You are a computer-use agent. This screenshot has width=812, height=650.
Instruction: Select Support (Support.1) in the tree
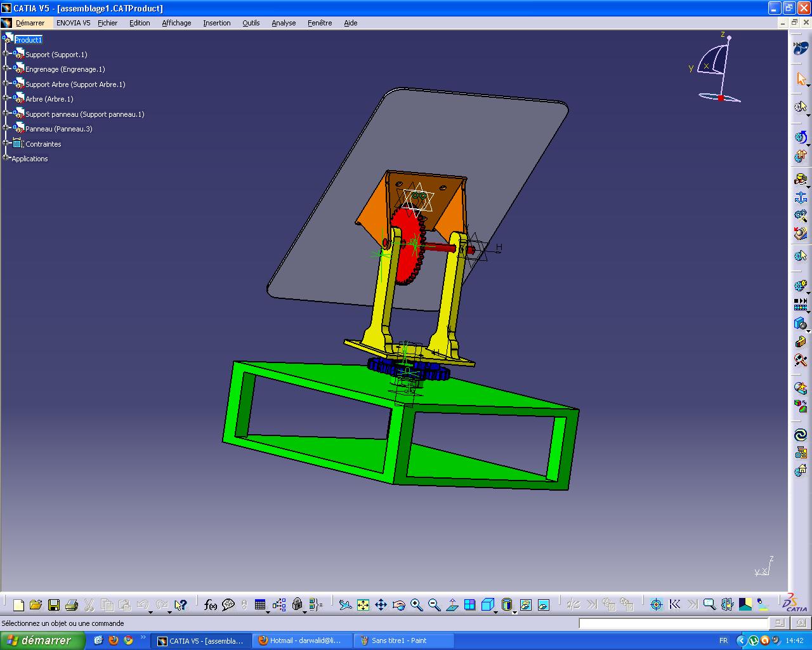(56, 55)
